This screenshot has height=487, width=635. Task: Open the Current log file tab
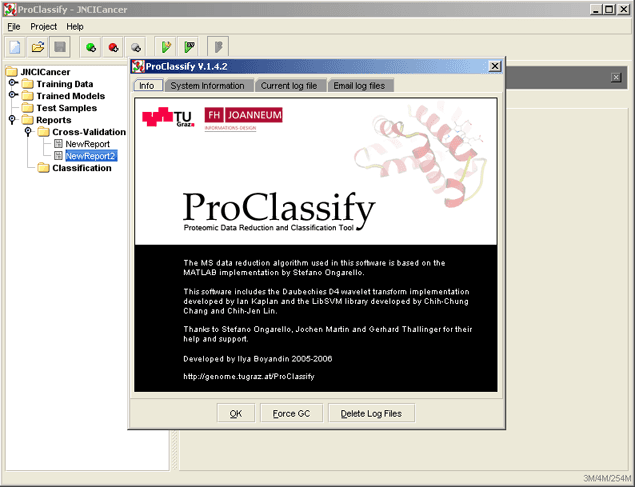coord(289,86)
